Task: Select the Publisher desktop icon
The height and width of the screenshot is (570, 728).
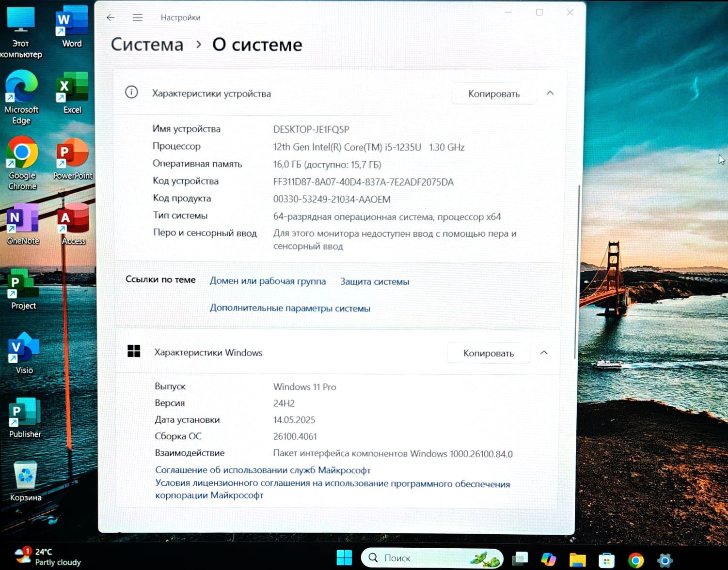Action: click(x=25, y=418)
